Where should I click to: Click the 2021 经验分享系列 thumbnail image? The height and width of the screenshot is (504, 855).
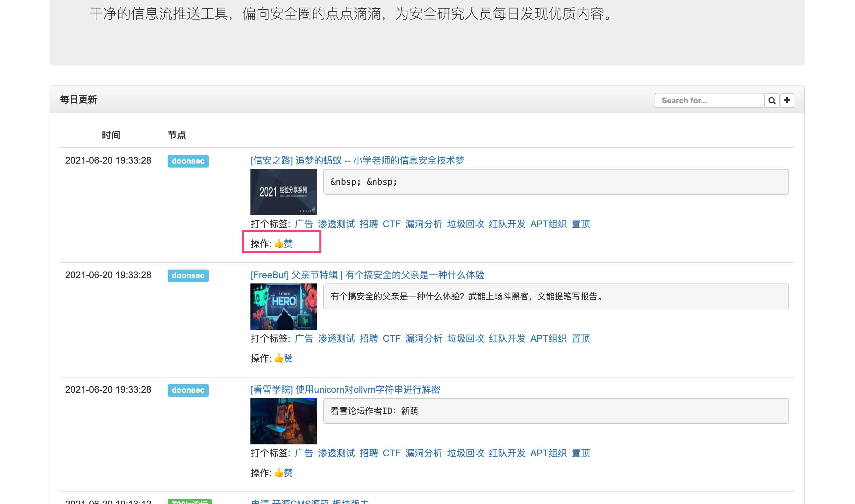(x=283, y=192)
